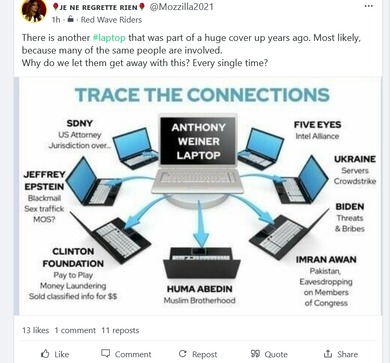View the 11 reposts list

pyautogui.click(x=120, y=330)
